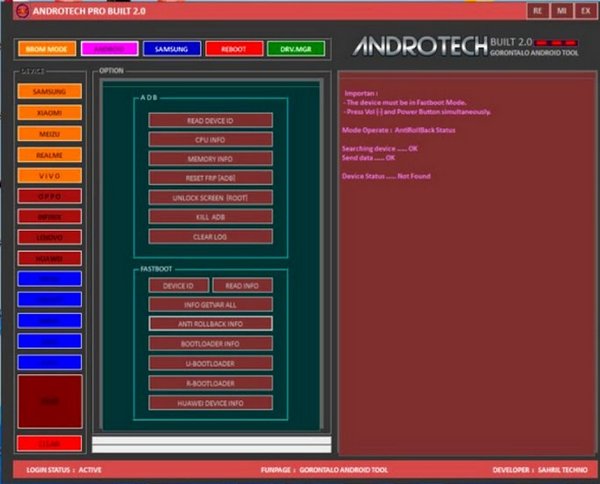Click HUAWEI DEVICE INFO button

[x=210, y=403]
